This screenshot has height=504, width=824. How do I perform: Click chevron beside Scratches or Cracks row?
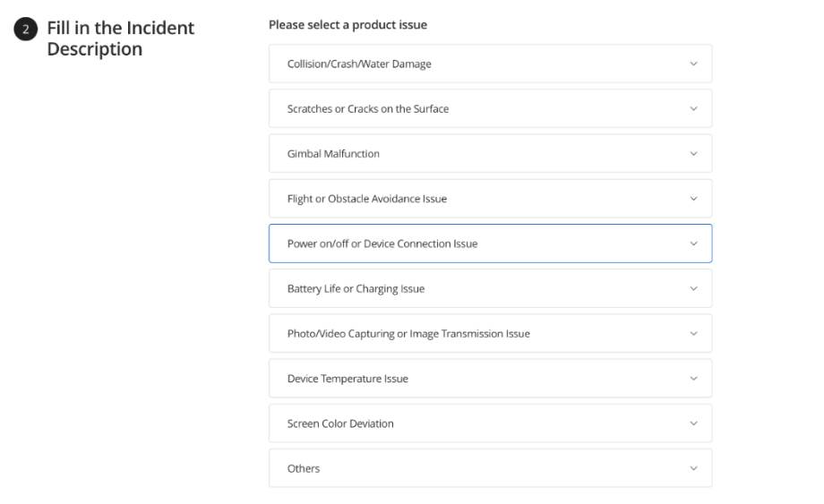(693, 108)
